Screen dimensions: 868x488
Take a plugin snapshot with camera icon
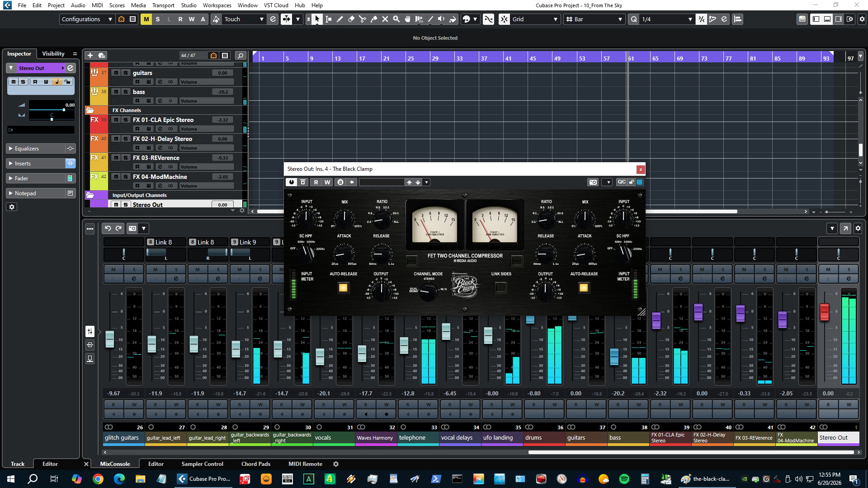pyautogui.click(x=593, y=182)
